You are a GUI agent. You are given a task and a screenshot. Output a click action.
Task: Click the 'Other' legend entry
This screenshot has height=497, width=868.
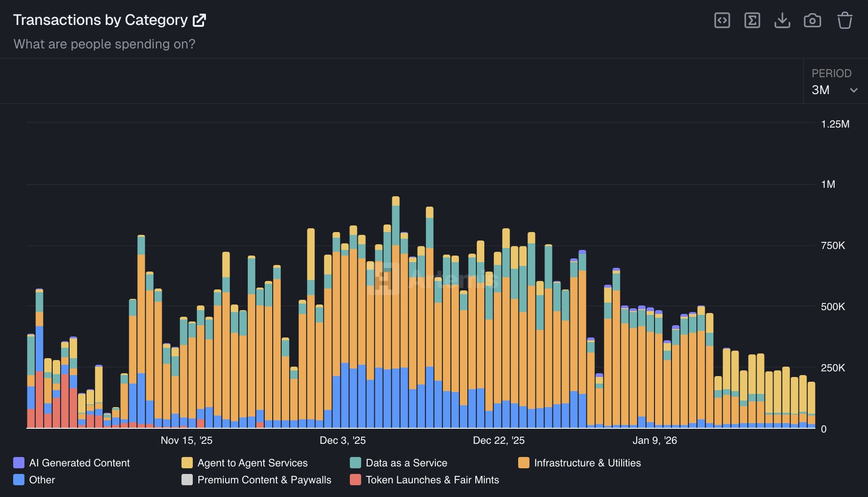point(42,480)
